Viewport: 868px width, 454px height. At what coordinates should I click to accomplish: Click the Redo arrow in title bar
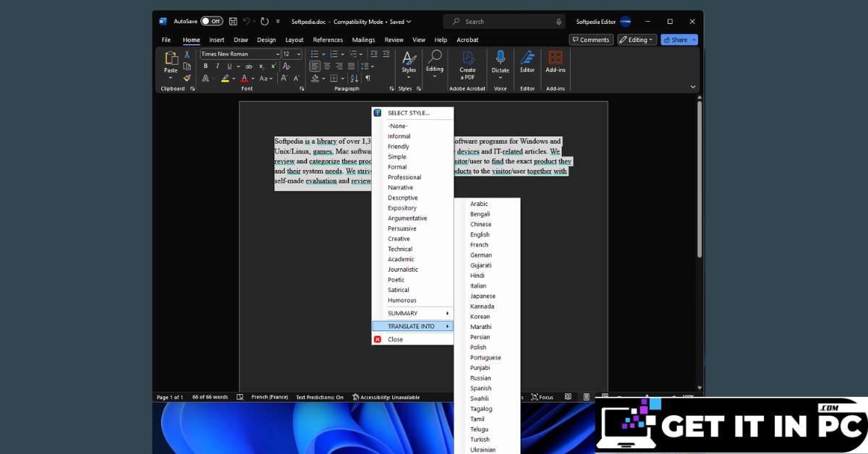(264, 22)
